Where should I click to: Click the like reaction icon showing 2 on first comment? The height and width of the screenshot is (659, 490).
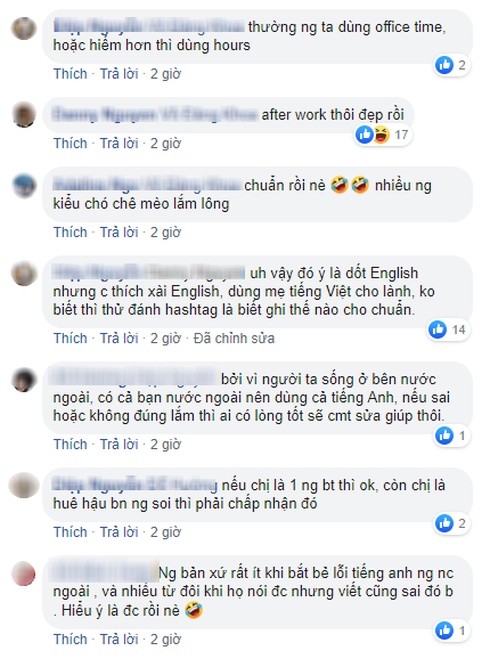tap(444, 65)
